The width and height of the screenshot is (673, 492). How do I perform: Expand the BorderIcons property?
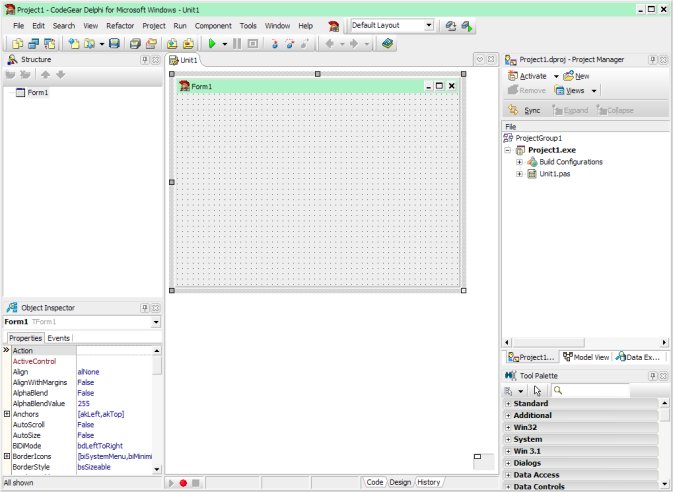(x=7, y=456)
